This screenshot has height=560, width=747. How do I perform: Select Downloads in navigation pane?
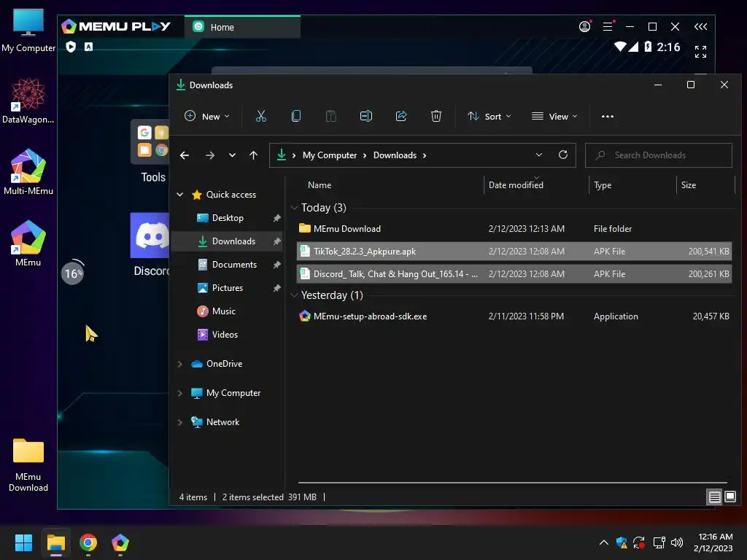pos(227,241)
